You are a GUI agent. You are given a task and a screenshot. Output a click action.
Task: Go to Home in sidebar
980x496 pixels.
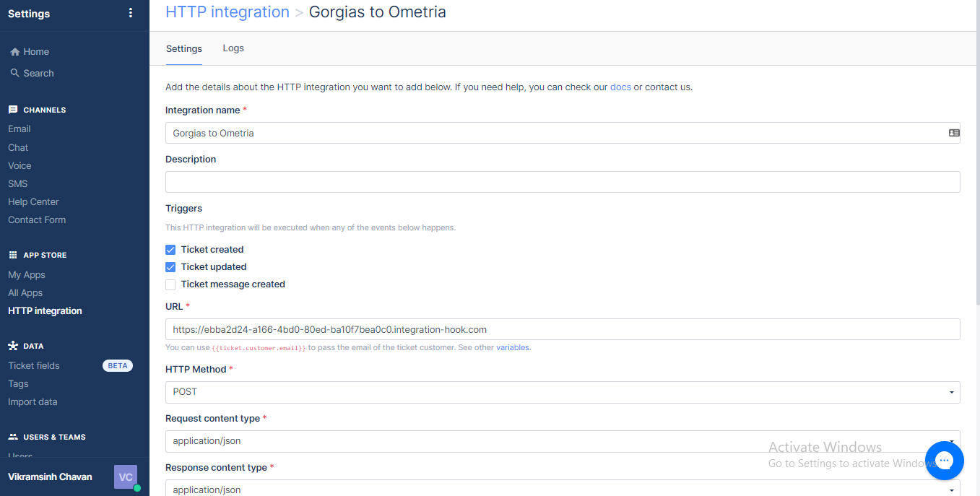tap(36, 52)
